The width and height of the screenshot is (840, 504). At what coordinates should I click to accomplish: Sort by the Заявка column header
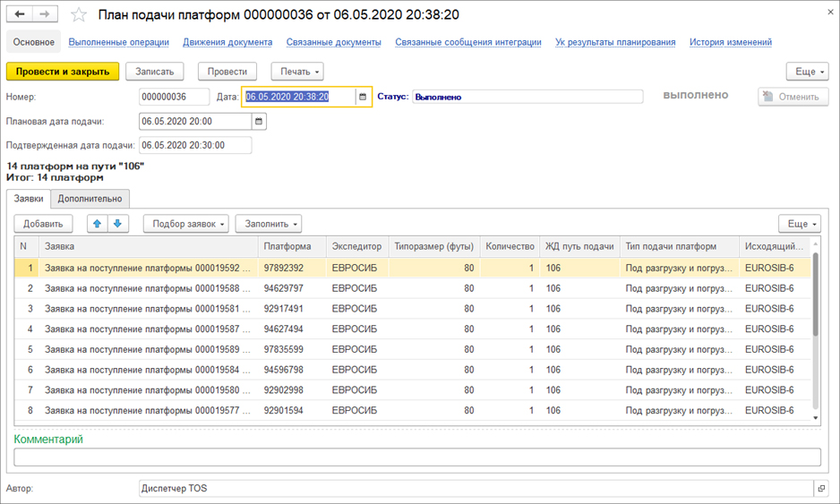(149, 246)
